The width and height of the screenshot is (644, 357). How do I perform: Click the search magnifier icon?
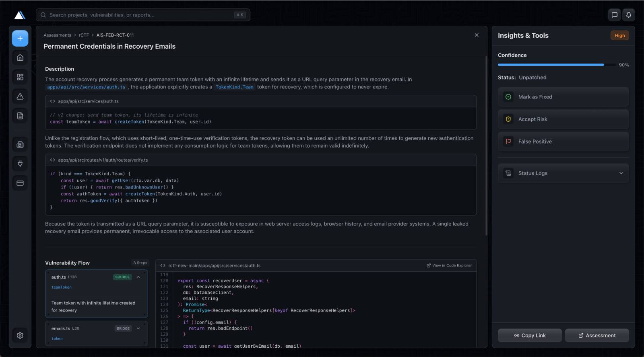43,15
